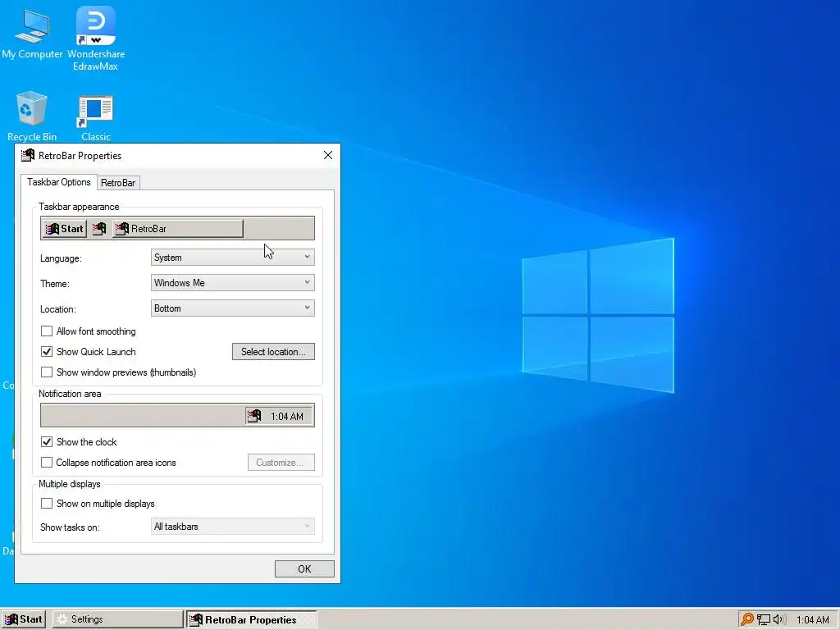Open the Location dropdown set to Bottom
Image resolution: width=840 pixels, height=630 pixels.
(232, 308)
